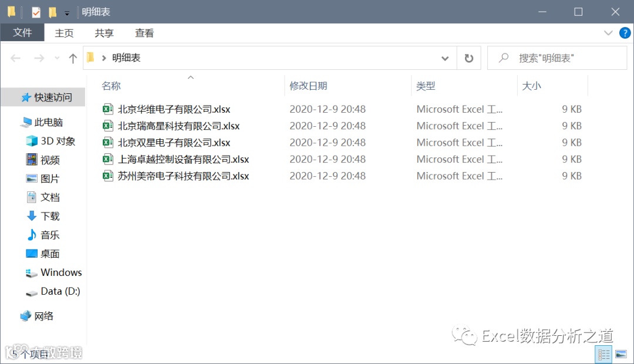
Task: Click the 下载 blue arrow icon
Action: [32, 215]
